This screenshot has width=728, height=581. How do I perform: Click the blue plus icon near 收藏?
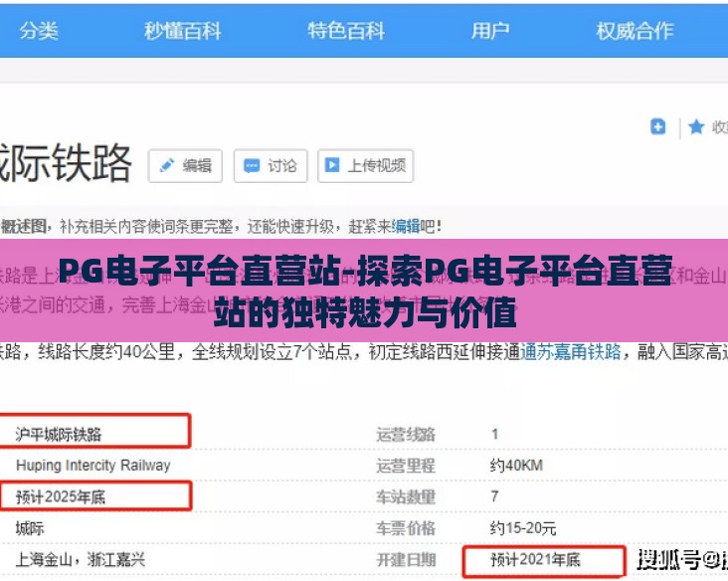tap(658, 126)
